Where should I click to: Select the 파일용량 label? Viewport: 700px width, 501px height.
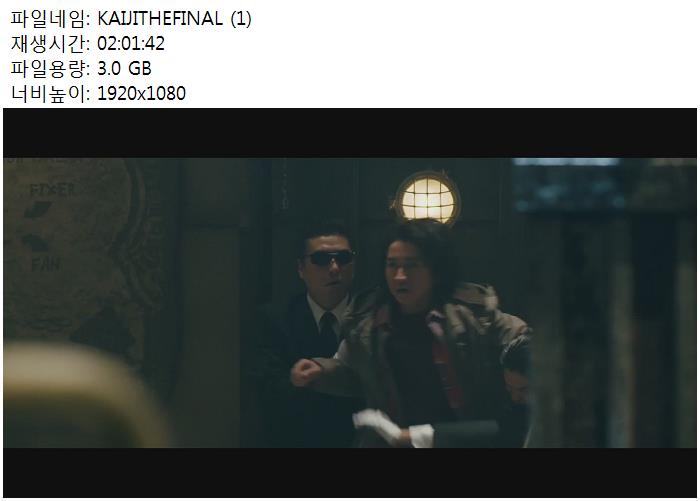[x=50, y=69]
